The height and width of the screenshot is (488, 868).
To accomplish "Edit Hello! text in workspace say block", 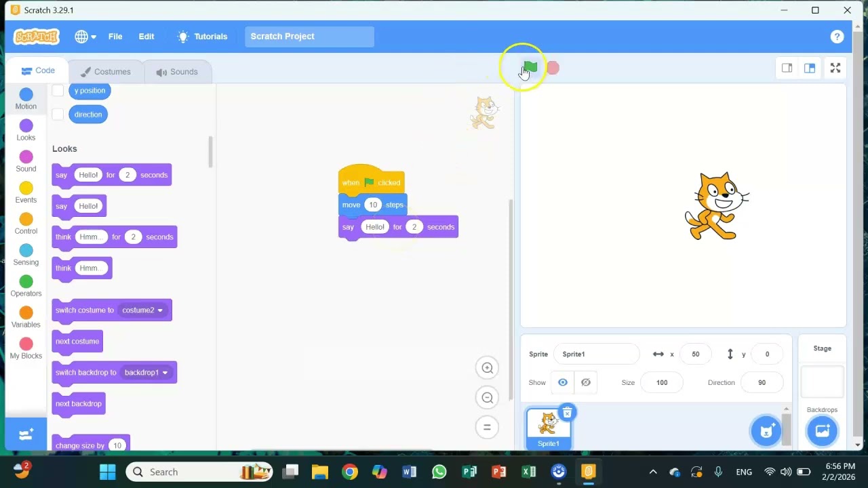I will [374, 227].
